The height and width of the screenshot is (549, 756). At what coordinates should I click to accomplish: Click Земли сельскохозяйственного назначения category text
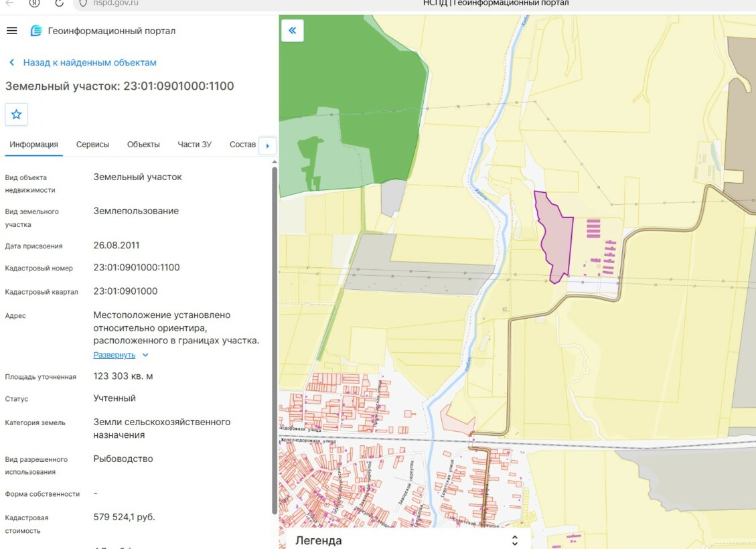click(161, 428)
